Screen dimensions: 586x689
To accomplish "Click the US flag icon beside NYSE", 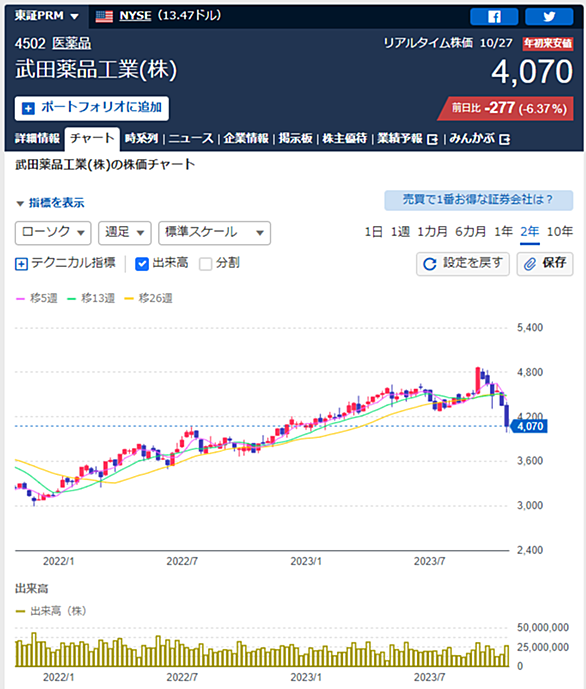I will click(x=104, y=16).
